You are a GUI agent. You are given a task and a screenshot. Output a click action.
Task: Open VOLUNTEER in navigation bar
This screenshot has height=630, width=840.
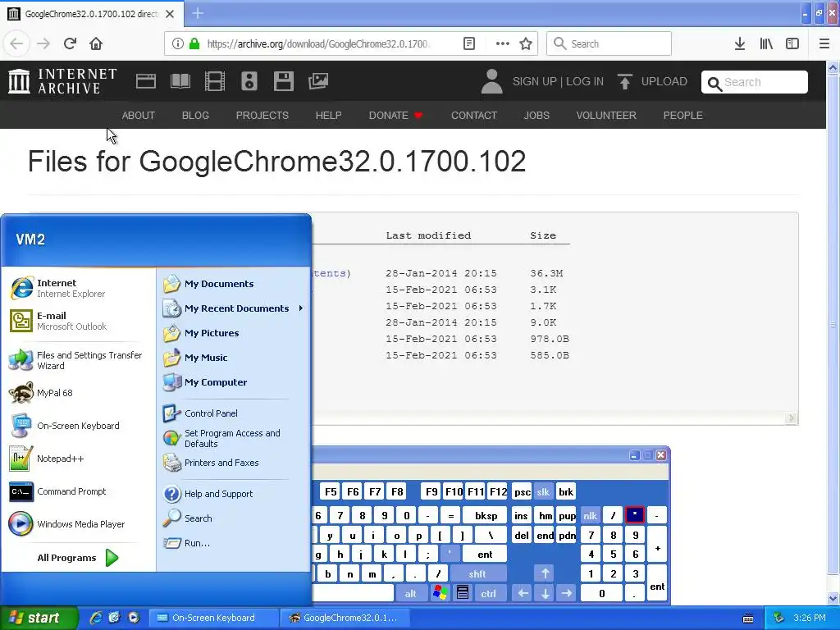click(606, 115)
